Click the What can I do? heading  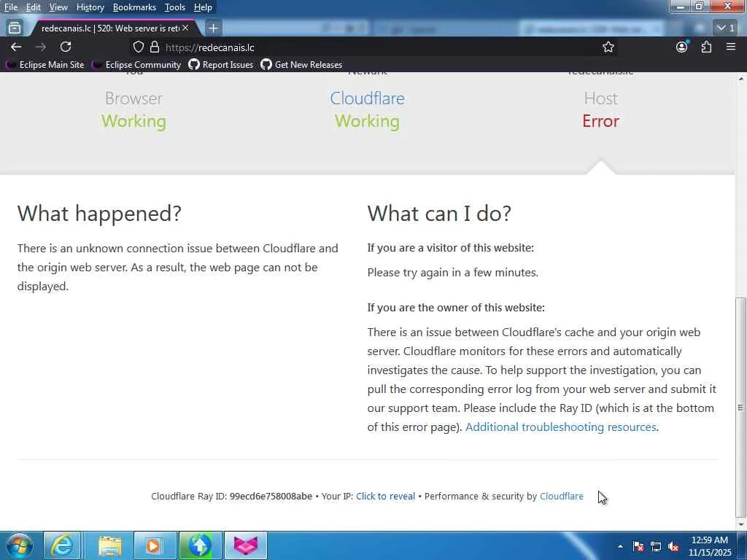(x=438, y=213)
